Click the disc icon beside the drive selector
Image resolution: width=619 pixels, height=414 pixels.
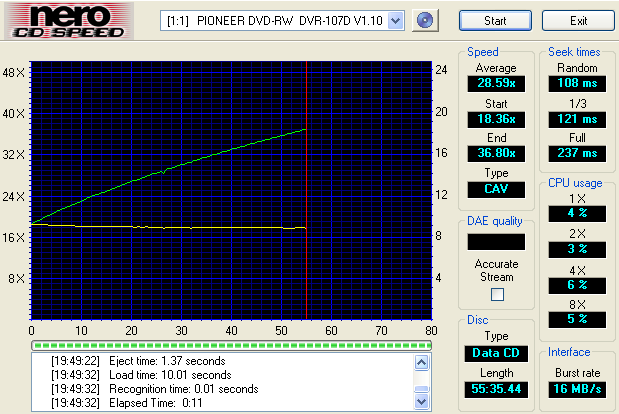(426, 20)
